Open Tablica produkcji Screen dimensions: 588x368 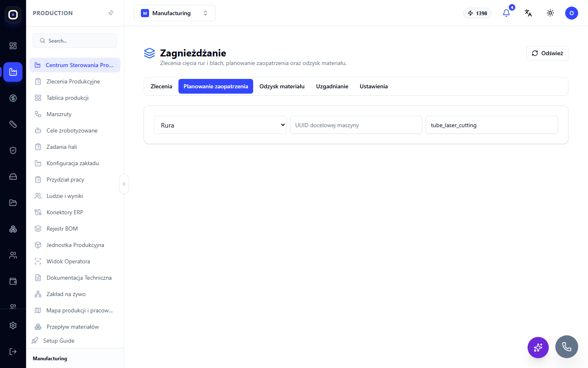coord(75,98)
